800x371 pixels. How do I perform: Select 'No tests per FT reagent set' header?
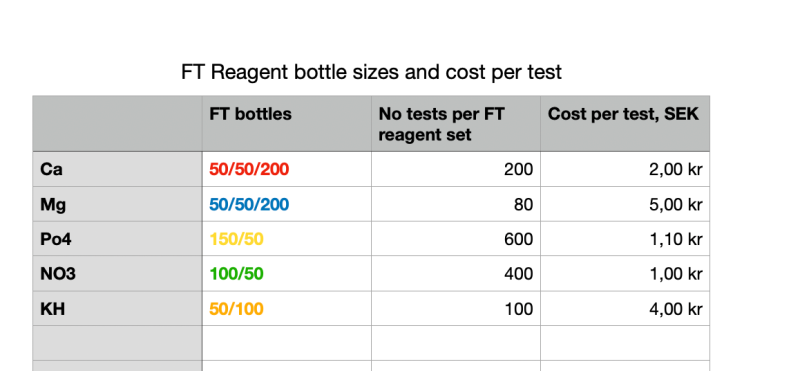coord(456,123)
